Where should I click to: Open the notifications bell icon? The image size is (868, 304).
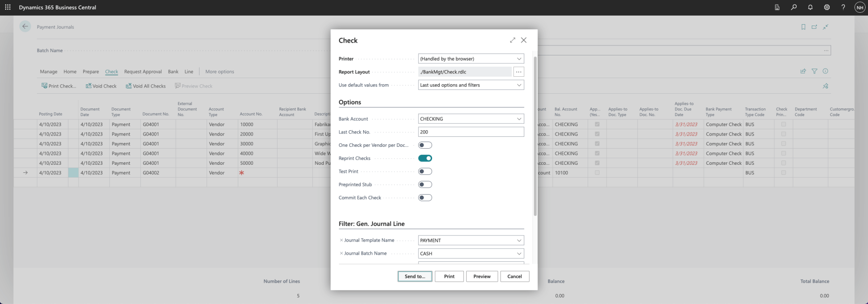tap(810, 8)
